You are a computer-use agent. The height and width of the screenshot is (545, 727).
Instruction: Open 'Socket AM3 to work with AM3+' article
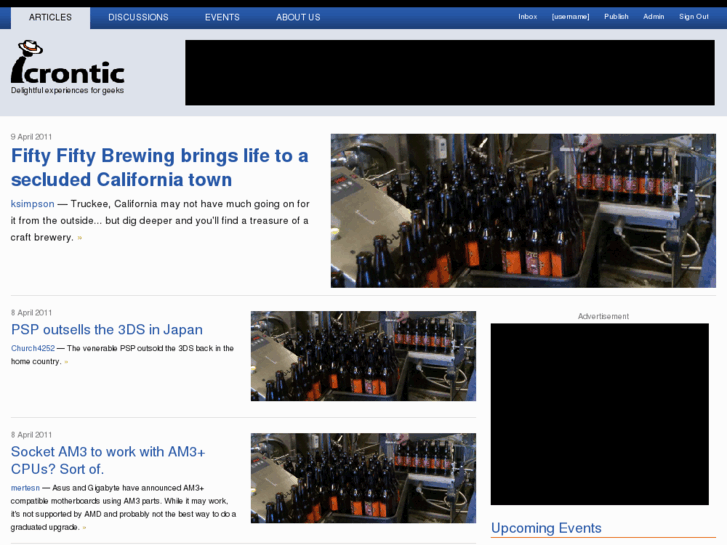click(x=108, y=460)
